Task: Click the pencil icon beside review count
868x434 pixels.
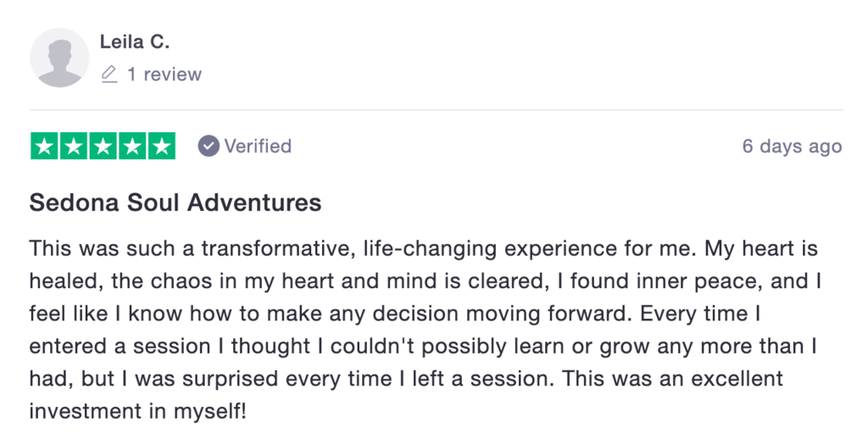Action: pos(108,75)
